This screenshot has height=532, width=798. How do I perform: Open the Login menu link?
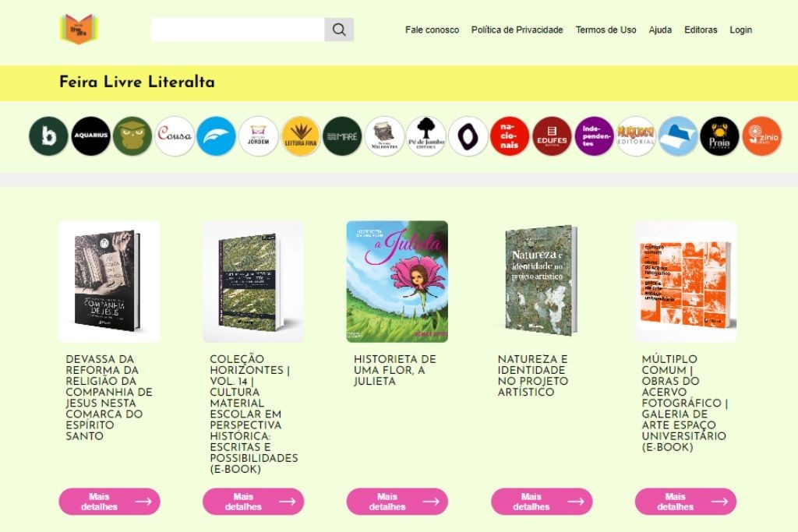coord(740,30)
